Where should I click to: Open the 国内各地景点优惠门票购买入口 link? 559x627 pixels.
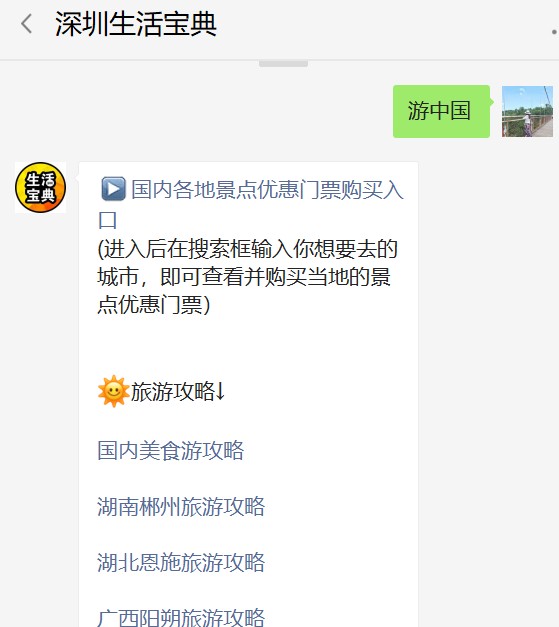pyautogui.click(x=251, y=204)
